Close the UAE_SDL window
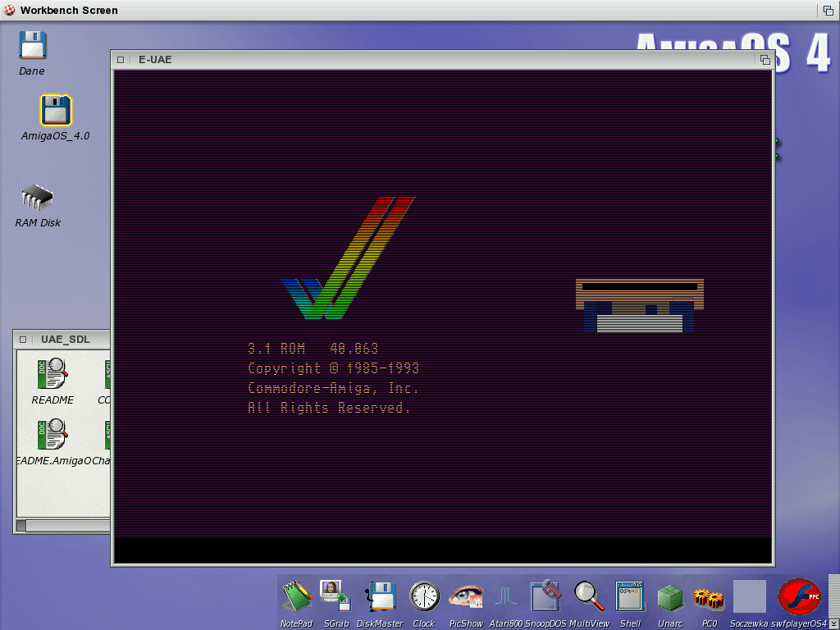The height and width of the screenshot is (630, 840). pyautogui.click(x=23, y=339)
